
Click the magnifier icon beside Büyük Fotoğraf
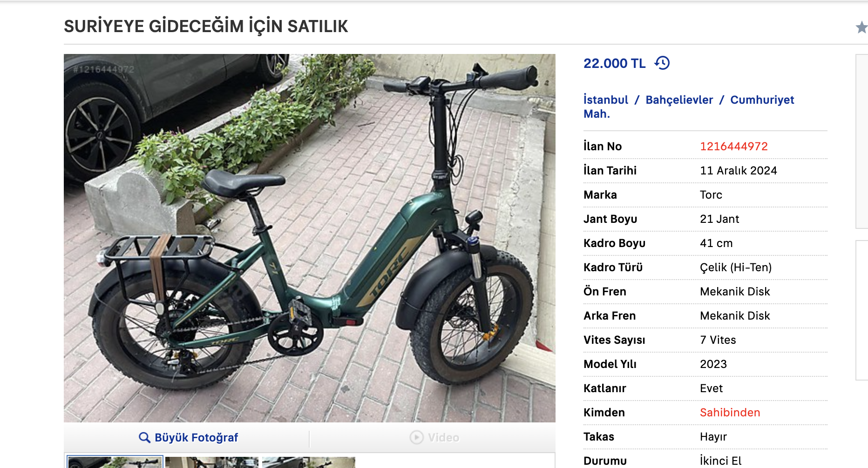144,438
